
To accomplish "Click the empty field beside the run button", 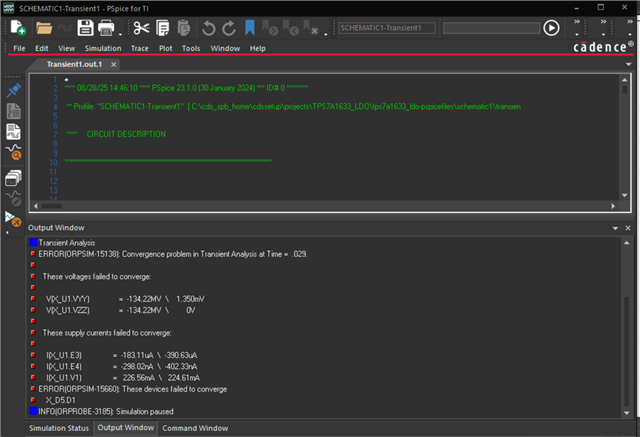I will point(491,28).
